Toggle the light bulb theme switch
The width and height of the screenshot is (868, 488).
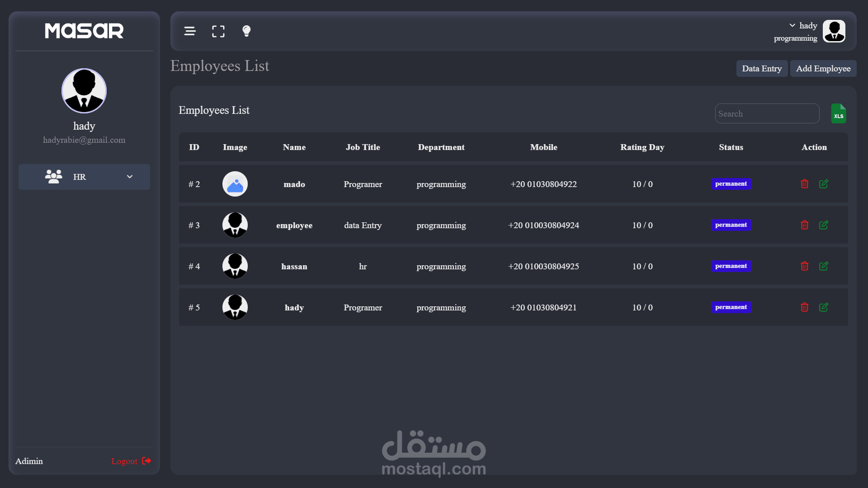(246, 31)
